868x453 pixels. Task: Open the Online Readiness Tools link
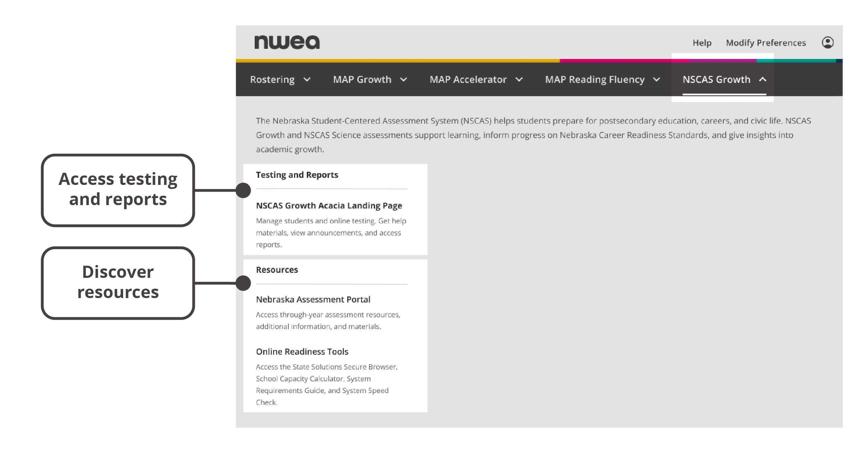[x=302, y=352]
